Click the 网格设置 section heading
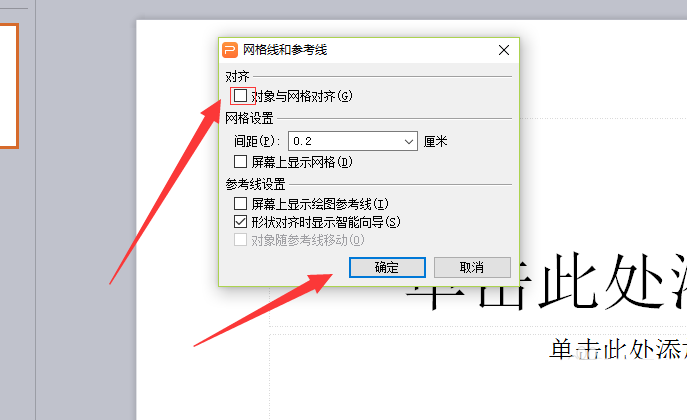Viewport: 687px width, 420px height. [x=249, y=118]
